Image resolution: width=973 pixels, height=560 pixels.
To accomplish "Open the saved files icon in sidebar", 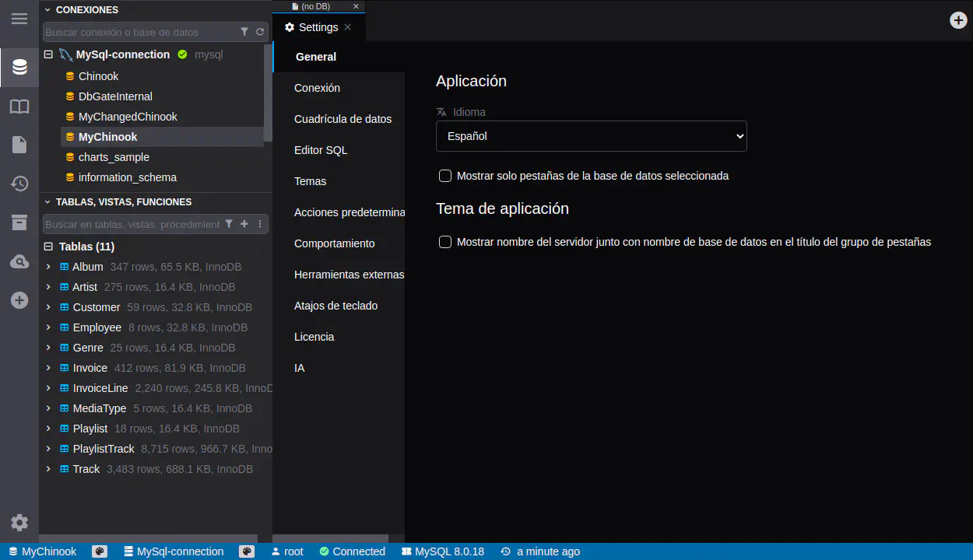I will tap(19, 145).
